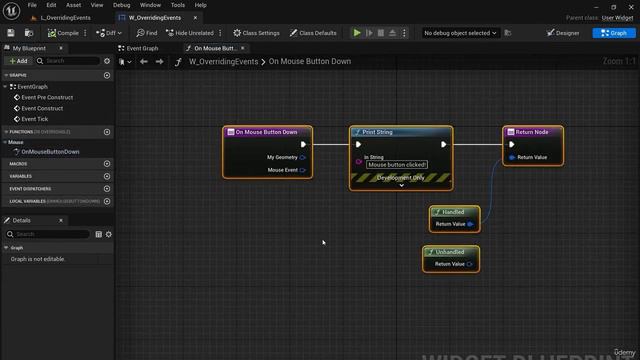Image resolution: width=640 pixels, height=360 pixels.
Task: Browse to asset in Content Browser icon
Action: click(29, 33)
